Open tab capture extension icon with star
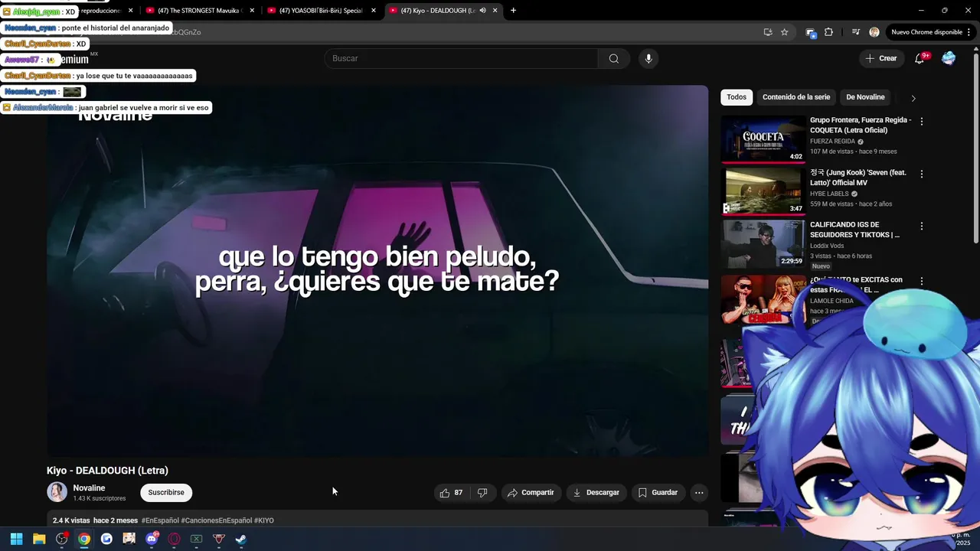Image resolution: width=980 pixels, height=551 pixels. coord(811,32)
